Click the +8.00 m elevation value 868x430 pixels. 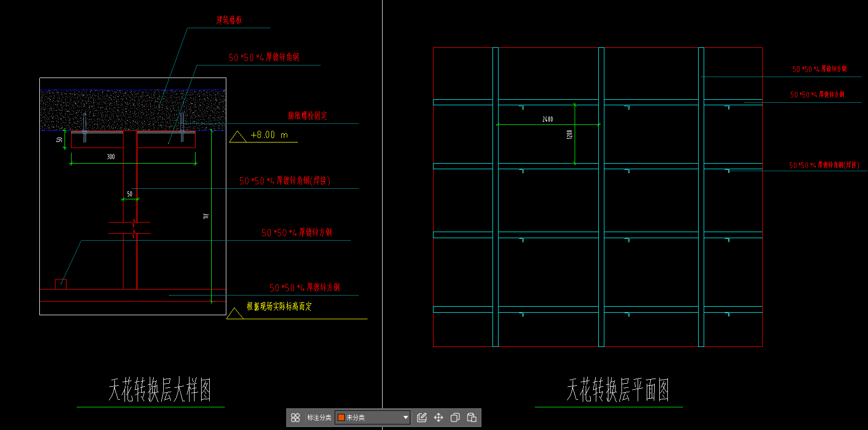[x=269, y=135]
